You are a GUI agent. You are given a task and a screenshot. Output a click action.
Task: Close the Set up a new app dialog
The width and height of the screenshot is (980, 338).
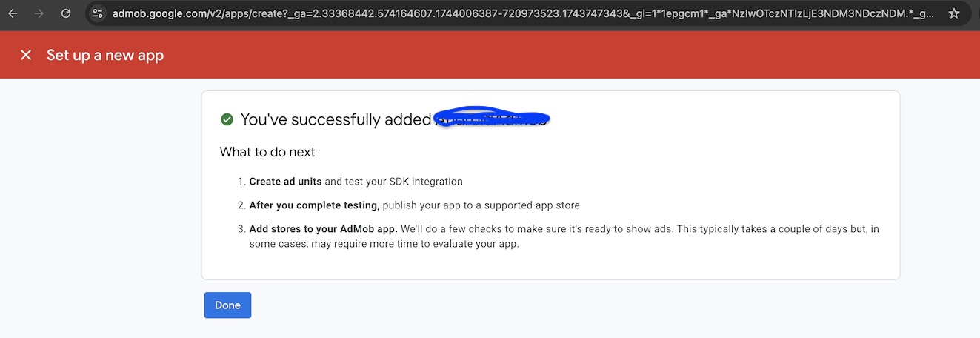[x=26, y=55]
